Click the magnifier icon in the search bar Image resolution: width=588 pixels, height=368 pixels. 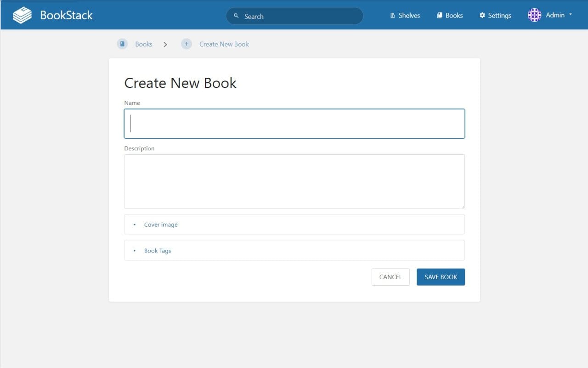(x=236, y=16)
